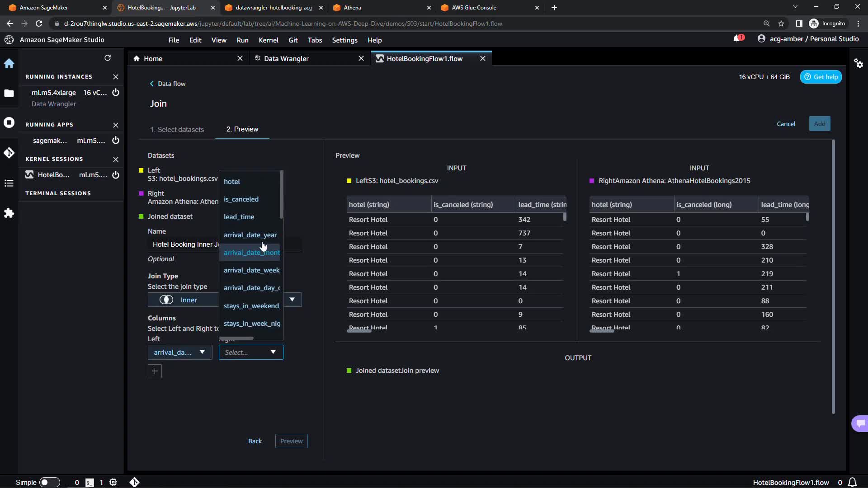The image size is (868, 488).
Task: Open the Extension Manager puzzle icon
Action: click(x=9, y=213)
